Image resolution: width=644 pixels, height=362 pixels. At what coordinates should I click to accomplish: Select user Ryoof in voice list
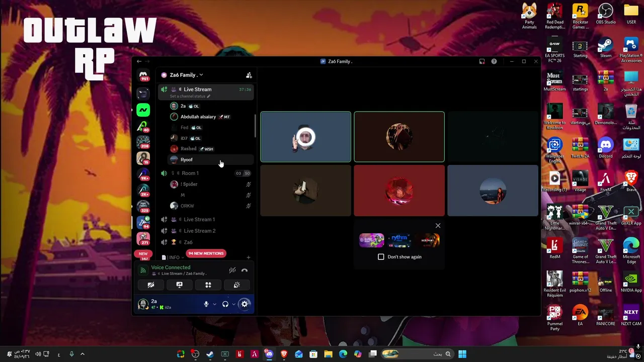(x=210, y=159)
